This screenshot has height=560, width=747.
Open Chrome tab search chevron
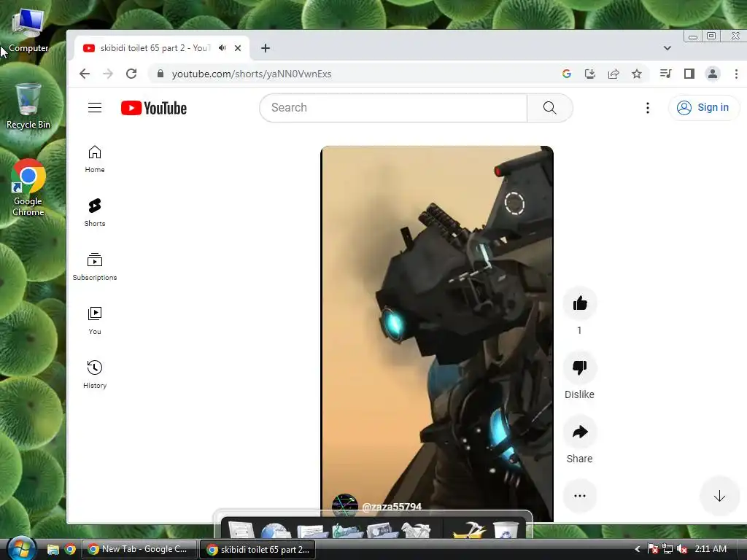pyautogui.click(x=667, y=48)
